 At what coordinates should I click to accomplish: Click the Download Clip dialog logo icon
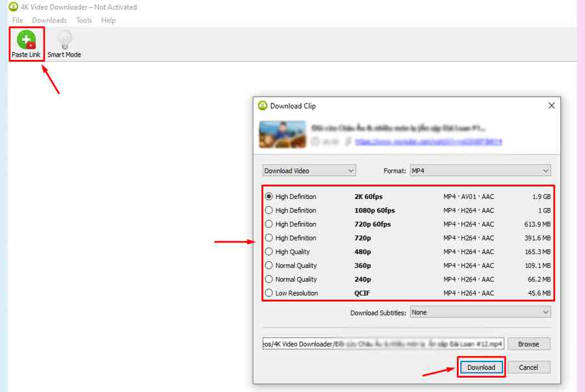point(263,106)
